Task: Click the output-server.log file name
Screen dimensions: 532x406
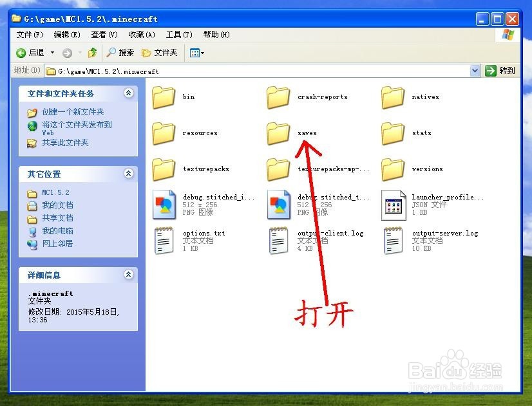Action: [x=445, y=233]
